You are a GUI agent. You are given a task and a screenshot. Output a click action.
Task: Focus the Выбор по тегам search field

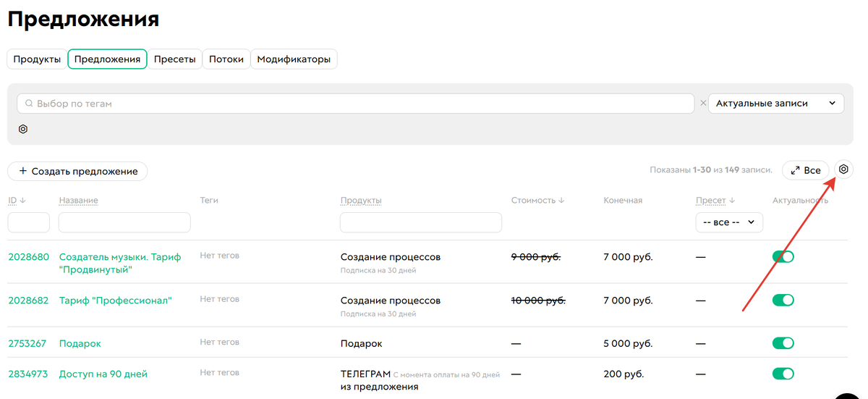click(355, 104)
